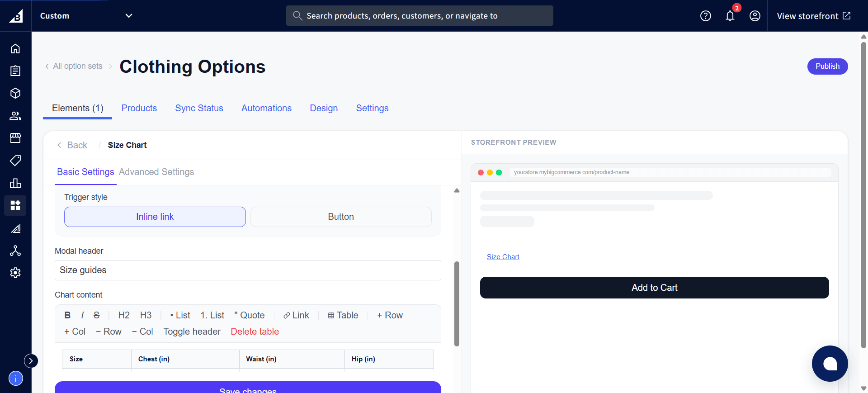The height and width of the screenshot is (393, 868).
Task: Open Analytics bar chart icon in sidebar
Action: click(x=15, y=183)
